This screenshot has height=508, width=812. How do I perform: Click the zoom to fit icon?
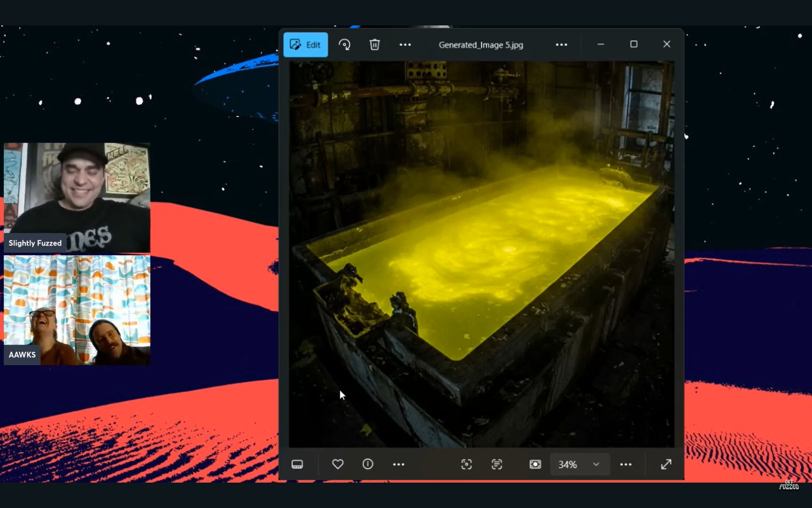(535, 464)
